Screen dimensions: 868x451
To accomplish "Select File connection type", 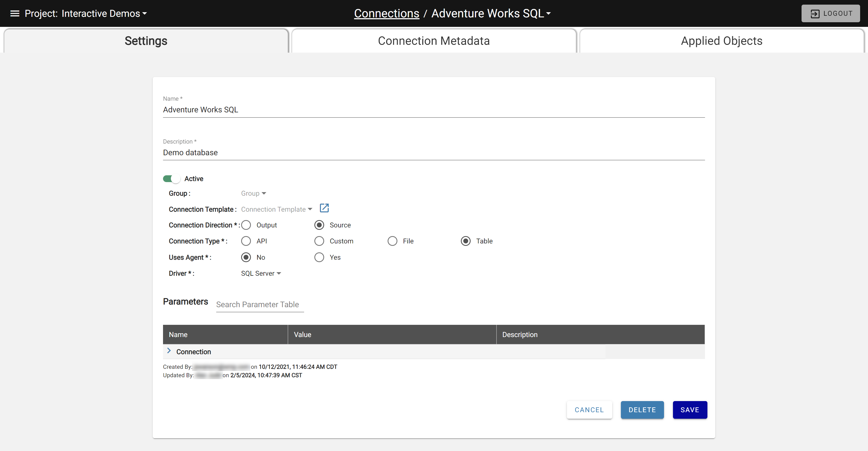I will tap(392, 241).
